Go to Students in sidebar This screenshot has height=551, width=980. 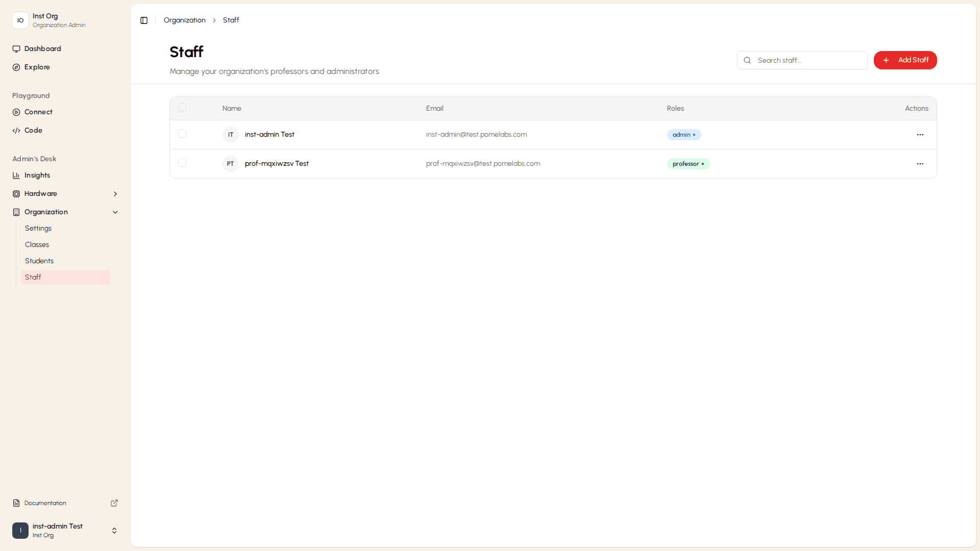pos(65,261)
